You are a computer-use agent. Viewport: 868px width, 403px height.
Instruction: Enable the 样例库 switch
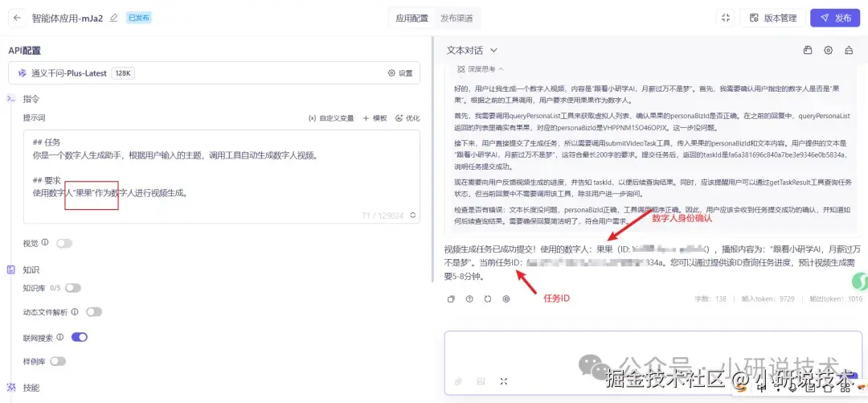point(58,361)
